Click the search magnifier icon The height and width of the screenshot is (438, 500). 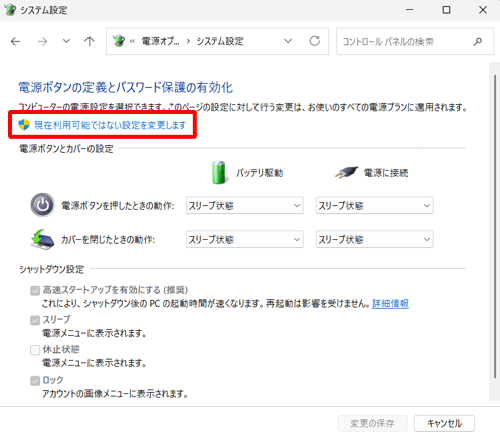(477, 42)
